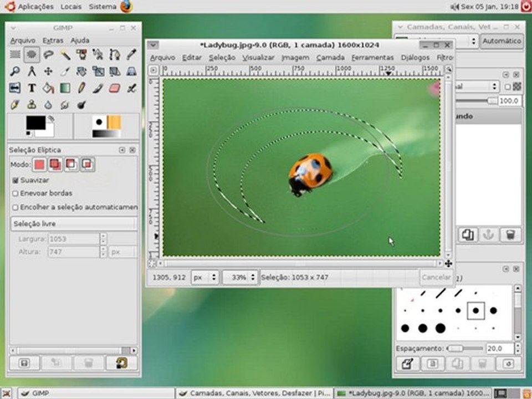Select the Fuzzy Select magic wand
Viewport: 532px width, 399px height.
click(65, 55)
